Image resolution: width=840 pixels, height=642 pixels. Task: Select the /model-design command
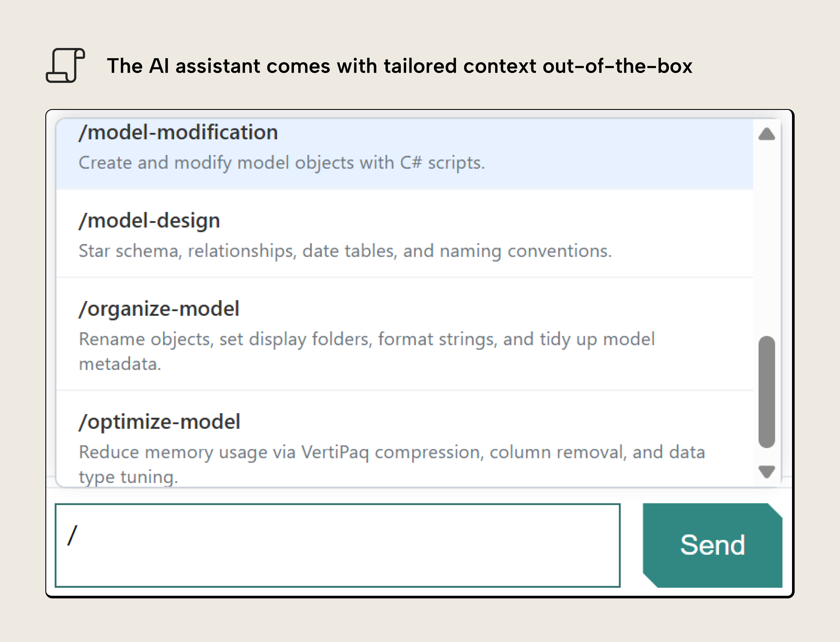click(x=149, y=220)
